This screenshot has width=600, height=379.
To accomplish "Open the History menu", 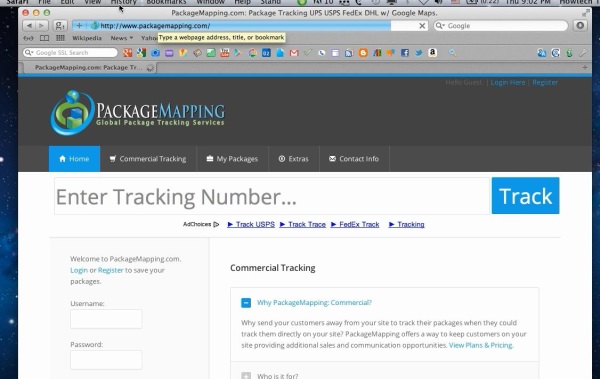I will pyautogui.click(x=123, y=2).
